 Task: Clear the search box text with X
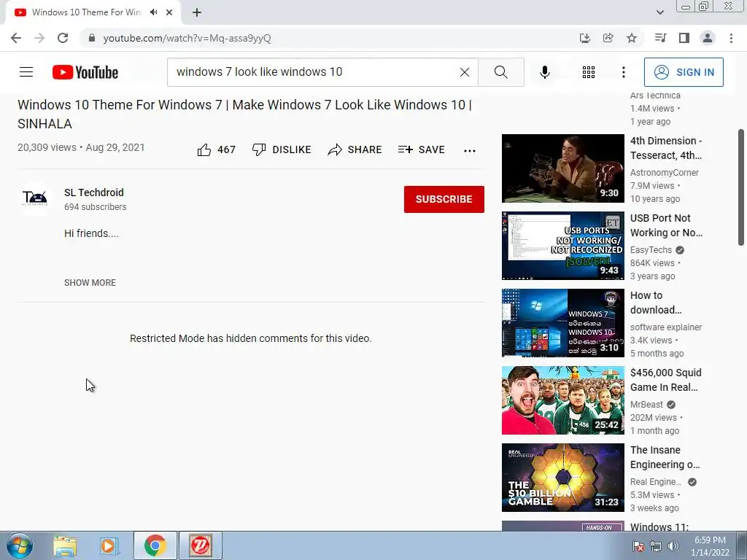465,72
